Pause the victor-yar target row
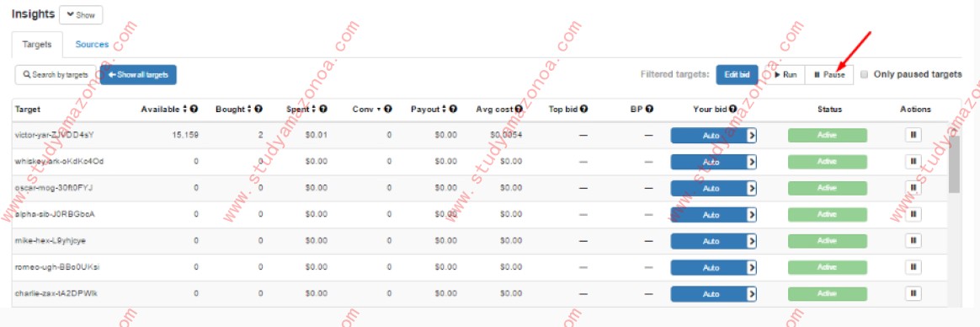 click(x=913, y=135)
